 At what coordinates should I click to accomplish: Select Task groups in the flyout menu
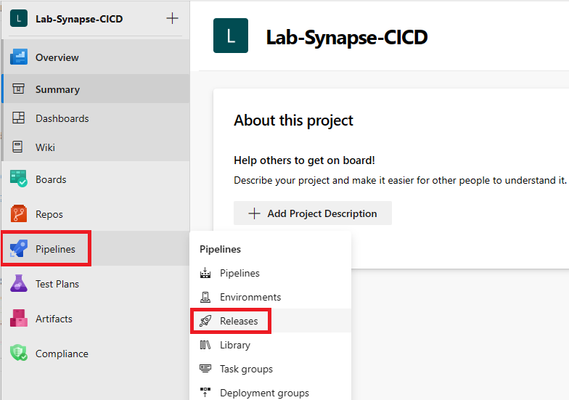coord(246,369)
